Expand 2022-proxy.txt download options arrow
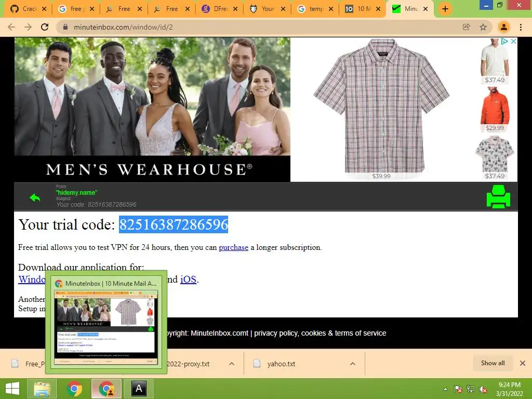 pos(232,364)
